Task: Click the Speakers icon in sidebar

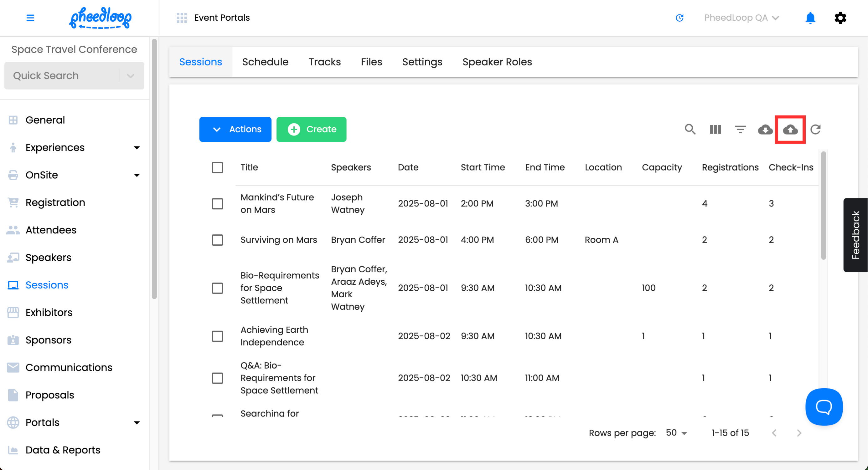Action: pyautogui.click(x=13, y=258)
